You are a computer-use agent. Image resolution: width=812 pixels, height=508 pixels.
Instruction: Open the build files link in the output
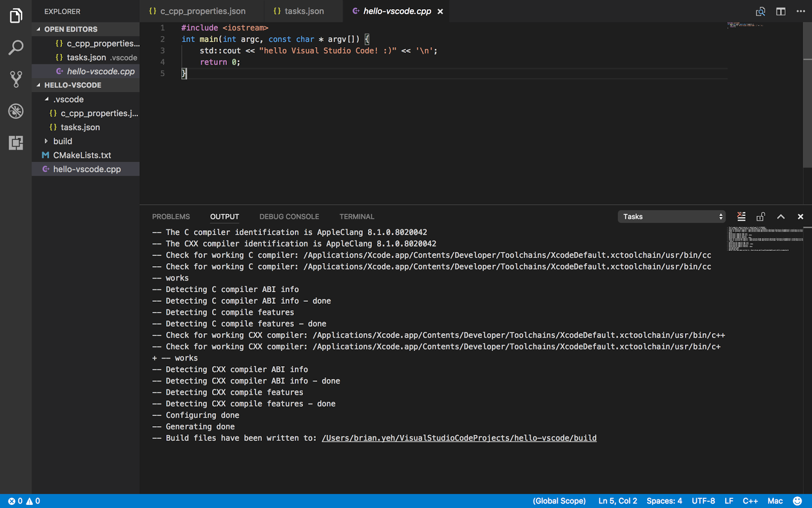pyautogui.click(x=458, y=437)
